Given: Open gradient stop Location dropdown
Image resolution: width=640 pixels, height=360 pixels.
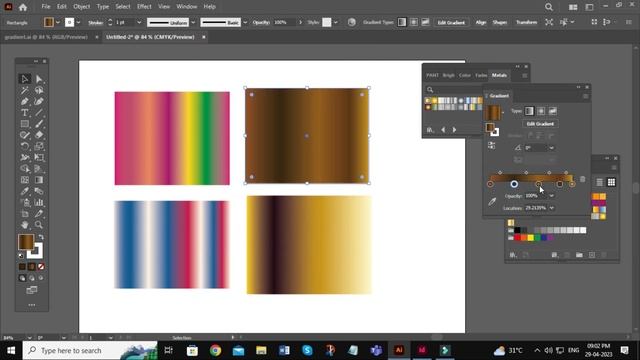Looking at the screenshot, I should click(551, 208).
